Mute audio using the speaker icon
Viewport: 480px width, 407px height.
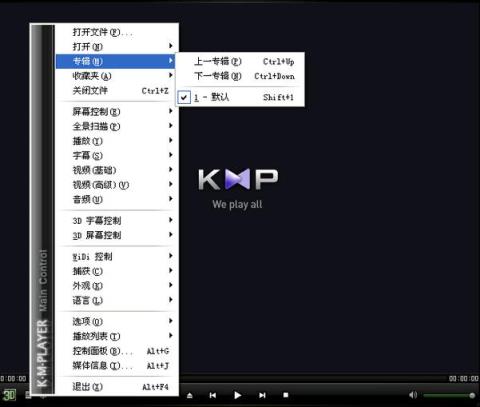(x=413, y=395)
